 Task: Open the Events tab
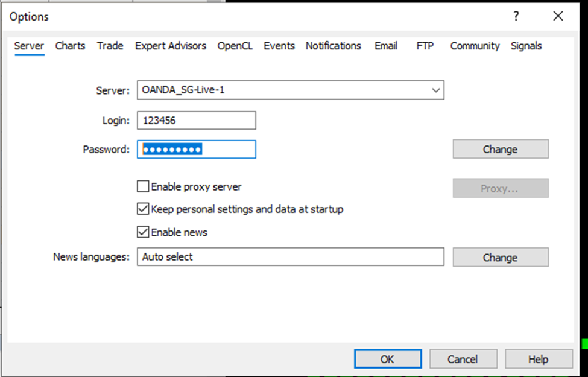pos(279,46)
